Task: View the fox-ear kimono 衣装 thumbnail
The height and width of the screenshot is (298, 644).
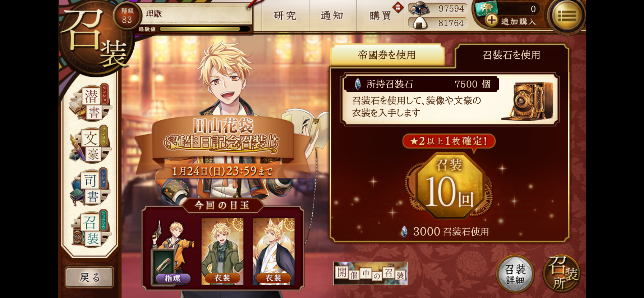Action: 273,251
